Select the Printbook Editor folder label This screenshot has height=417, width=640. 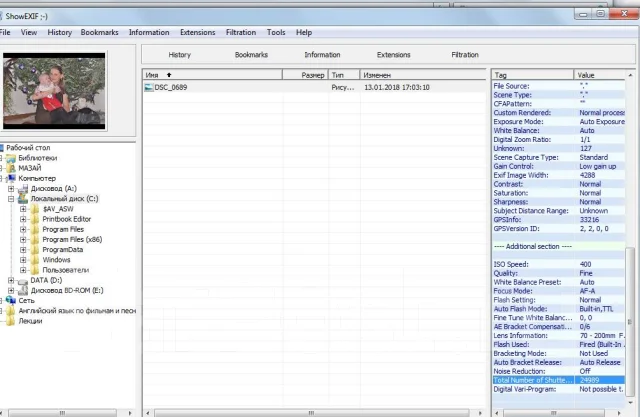pyautogui.click(x=67, y=219)
